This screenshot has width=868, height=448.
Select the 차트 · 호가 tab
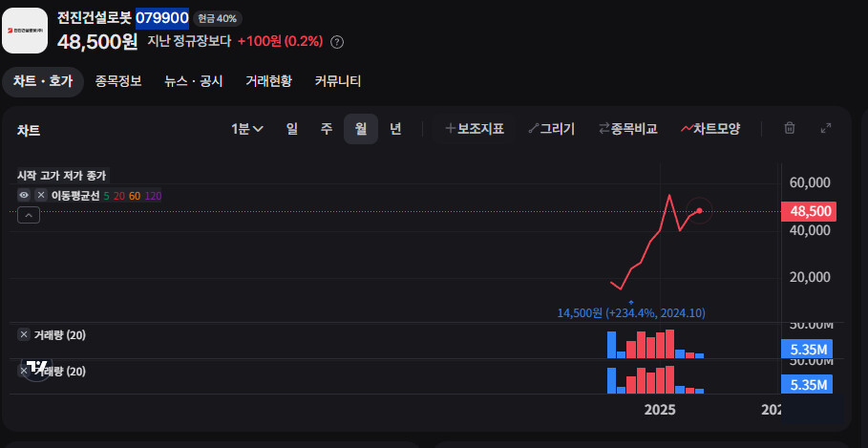(43, 82)
